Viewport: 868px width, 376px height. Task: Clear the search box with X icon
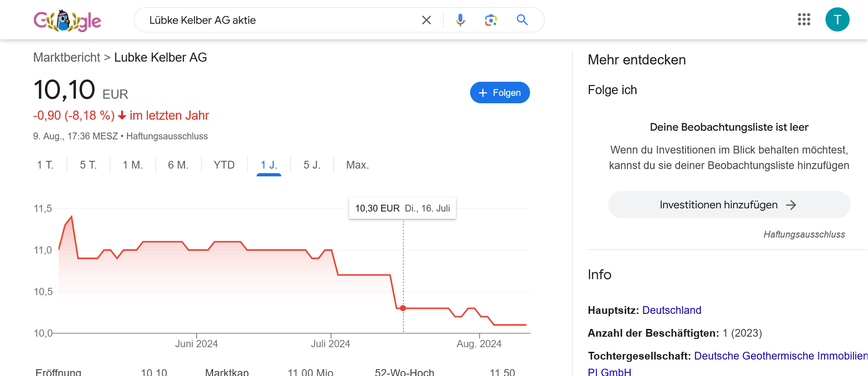[x=426, y=20]
